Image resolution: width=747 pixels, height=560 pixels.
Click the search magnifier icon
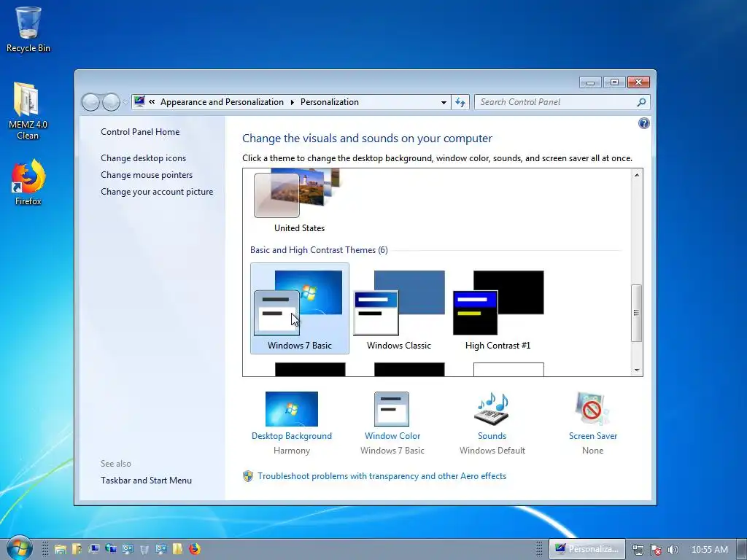click(x=642, y=102)
